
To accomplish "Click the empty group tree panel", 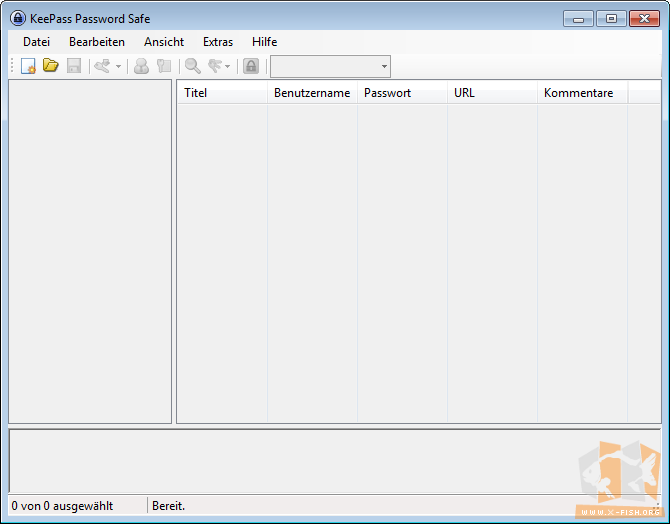I will tap(90, 251).
